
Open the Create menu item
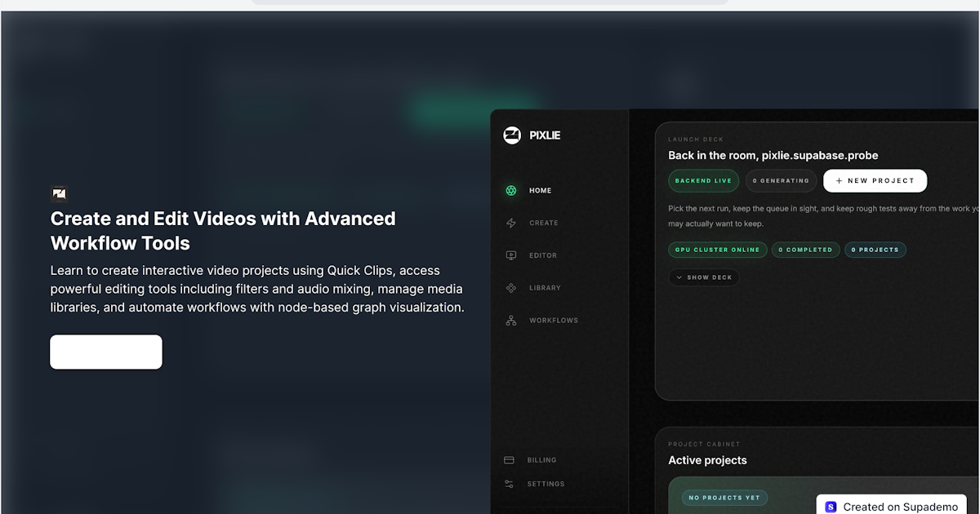pyautogui.click(x=544, y=223)
